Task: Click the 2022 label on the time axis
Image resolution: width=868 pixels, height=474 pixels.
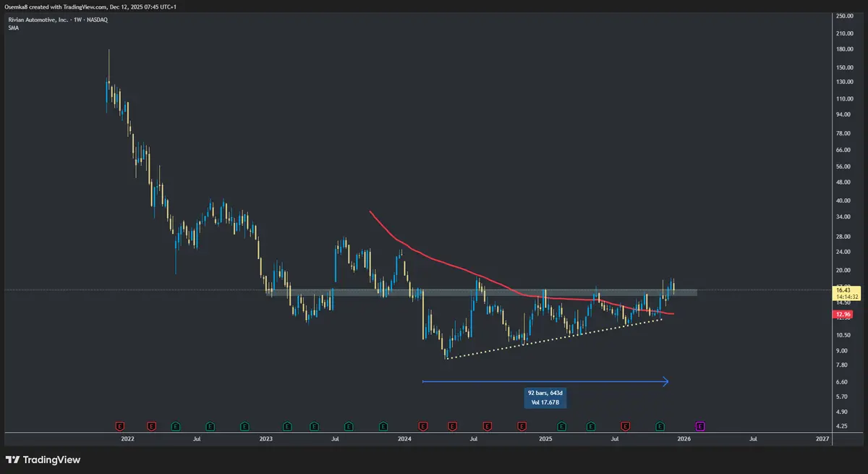Action: point(127,439)
